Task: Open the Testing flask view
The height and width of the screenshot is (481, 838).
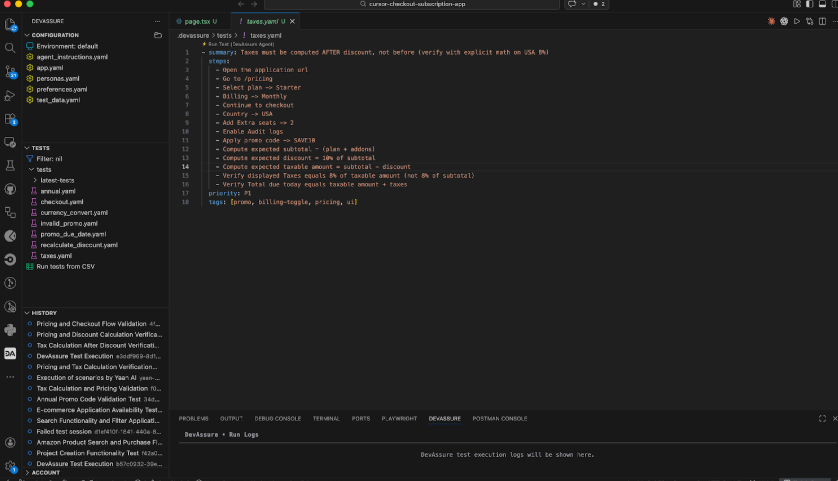Action: (x=10, y=166)
